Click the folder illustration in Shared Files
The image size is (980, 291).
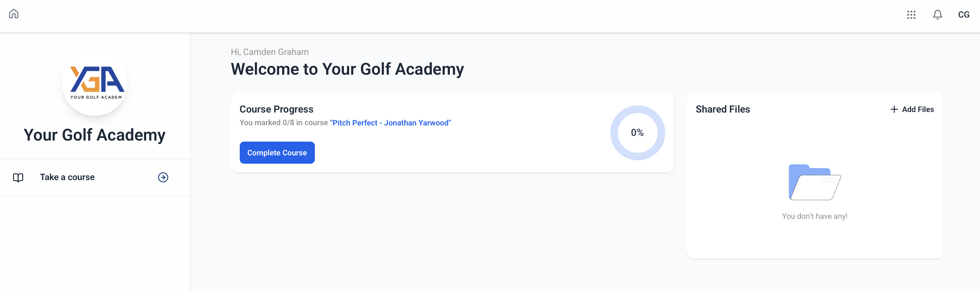pos(815,182)
